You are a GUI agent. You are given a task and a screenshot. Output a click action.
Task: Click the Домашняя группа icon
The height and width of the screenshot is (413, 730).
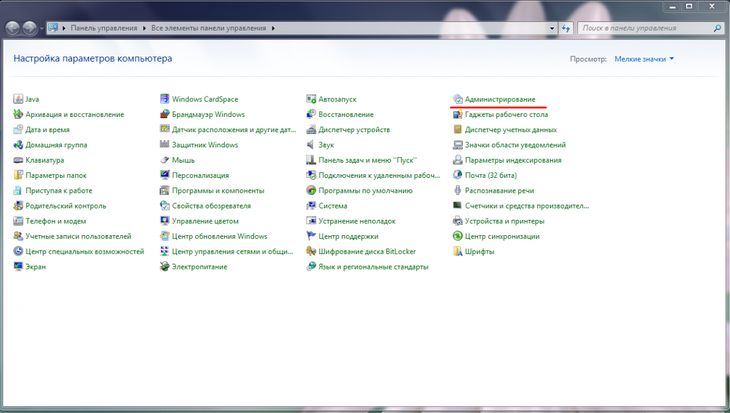click(x=18, y=145)
